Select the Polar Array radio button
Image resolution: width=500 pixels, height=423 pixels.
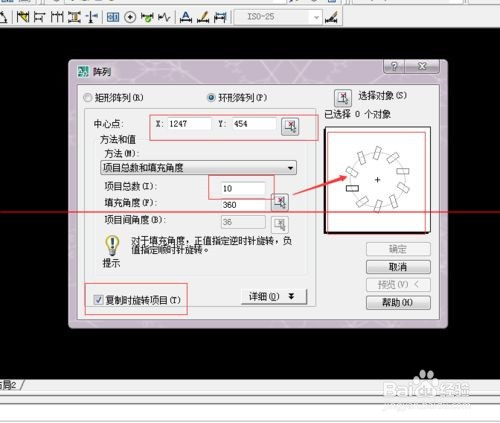point(211,98)
